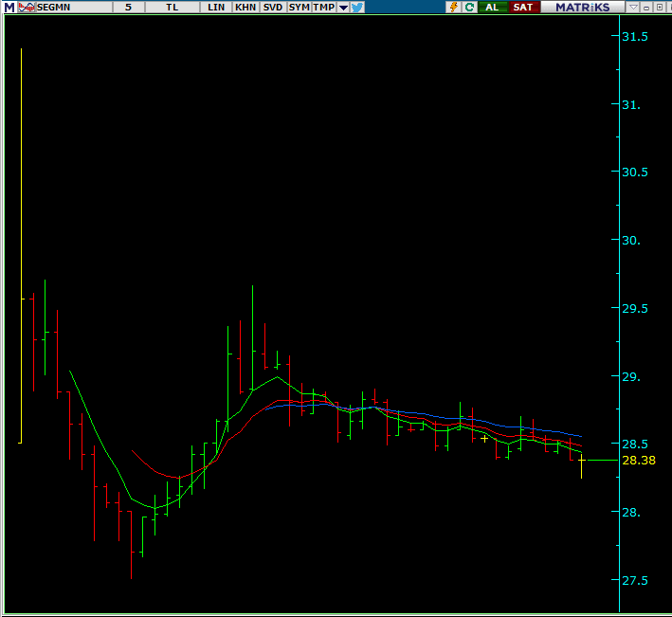Image resolution: width=672 pixels, height=617 pixels.
Task: Click the 28.38 last price label
Action: (639, 461)
